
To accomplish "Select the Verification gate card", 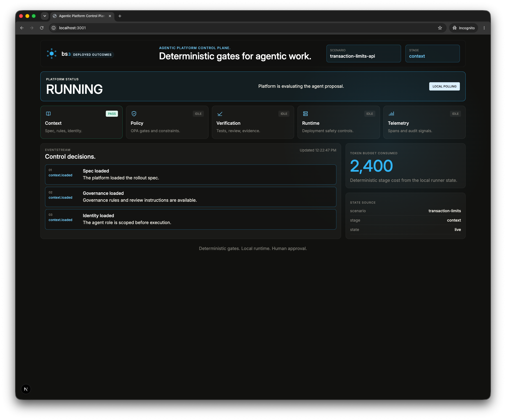I will tap(253, 122).
